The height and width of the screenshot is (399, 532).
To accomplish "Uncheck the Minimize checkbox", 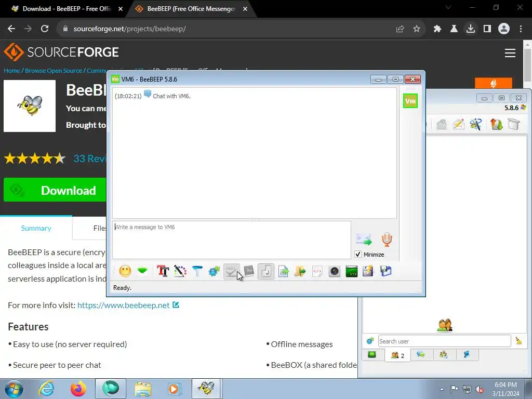I will [x=358, y=254].
